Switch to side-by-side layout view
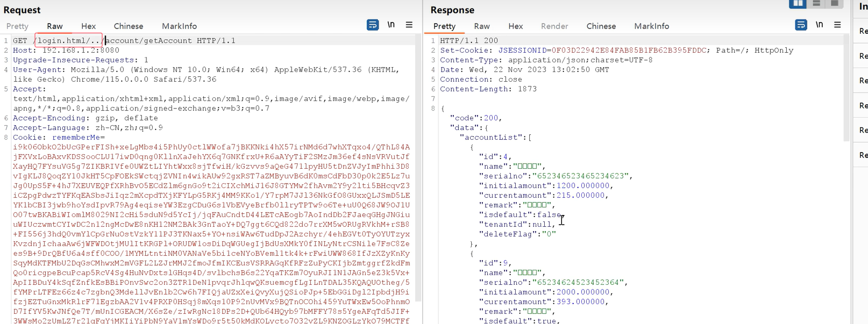This screenshot has width=868, height=324. click(797, 4)
